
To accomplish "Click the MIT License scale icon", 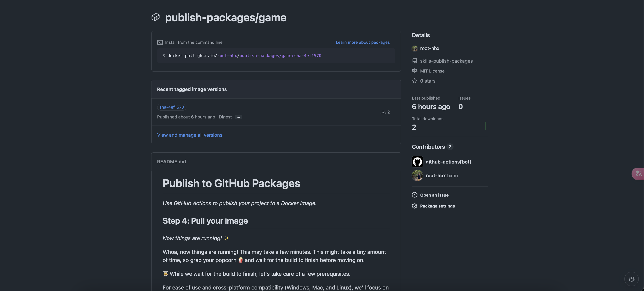I will click(x=414, y=71).
